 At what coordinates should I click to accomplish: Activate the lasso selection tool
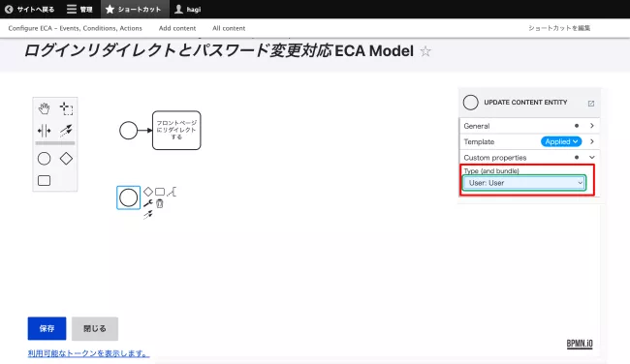66,108
